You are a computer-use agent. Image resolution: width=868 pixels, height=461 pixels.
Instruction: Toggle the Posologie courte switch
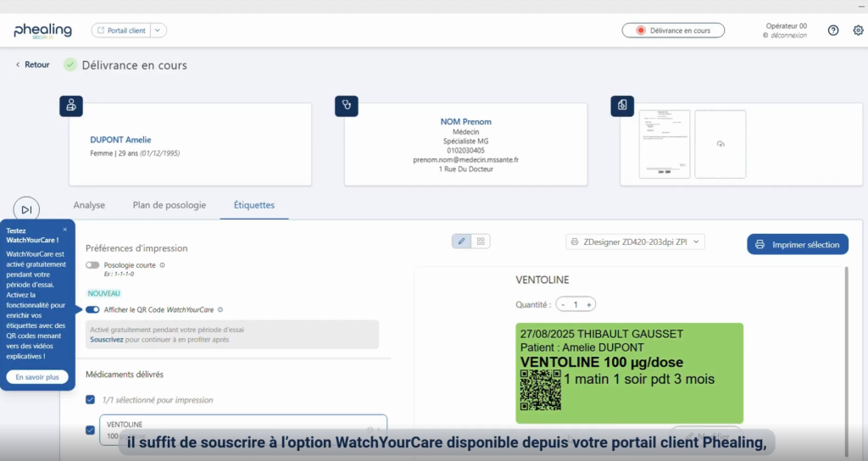[x=92, y=265]
